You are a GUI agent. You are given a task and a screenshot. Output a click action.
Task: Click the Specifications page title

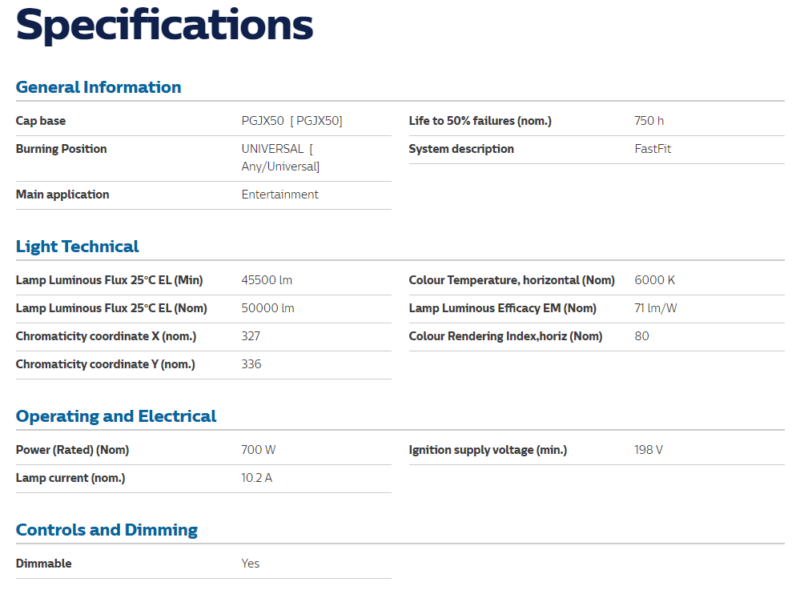[x=165, y=26]
